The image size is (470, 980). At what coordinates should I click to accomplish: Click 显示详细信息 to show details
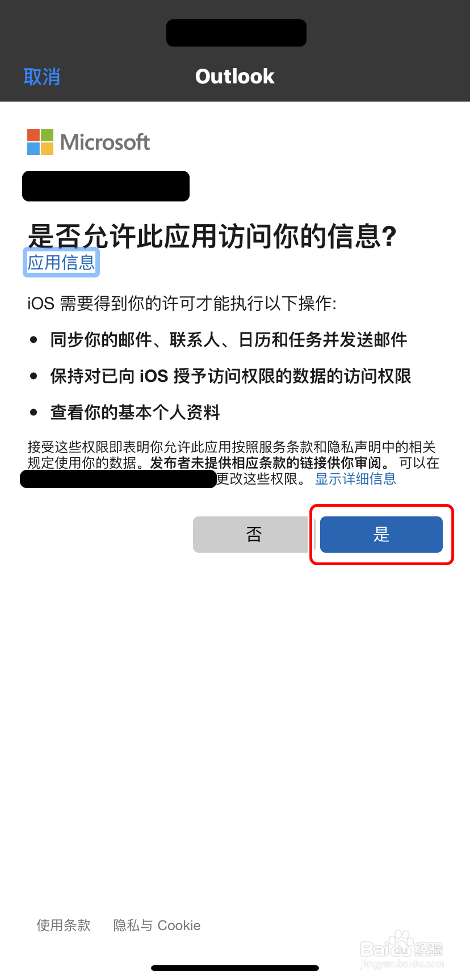(355, 479)
